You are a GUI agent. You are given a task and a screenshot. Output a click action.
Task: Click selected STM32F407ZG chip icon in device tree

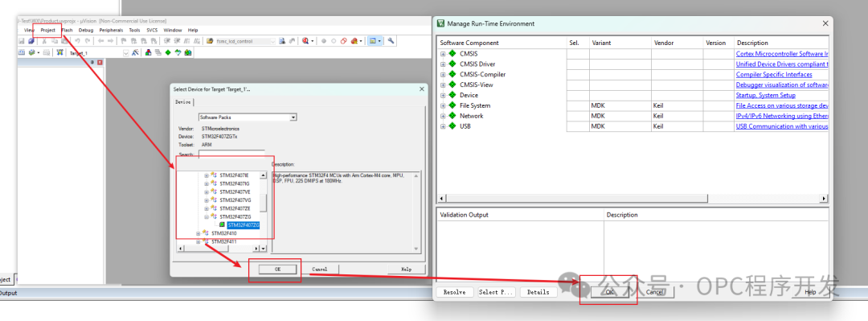click(x=222, y=225)
